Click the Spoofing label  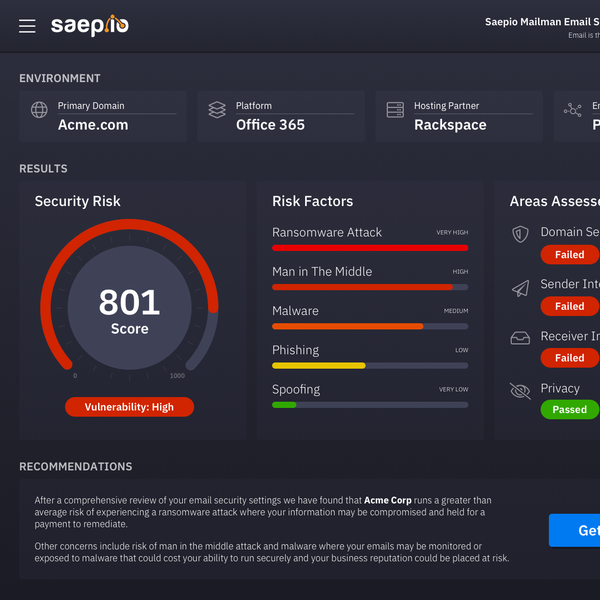point(296,390)
